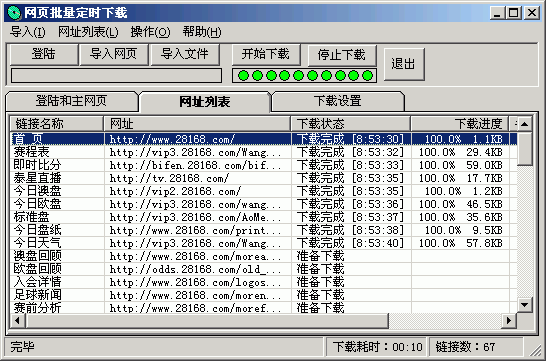546x361 pixels.
Task: Sort by the 链接名称 column header
Action: [x=56, y=124]
